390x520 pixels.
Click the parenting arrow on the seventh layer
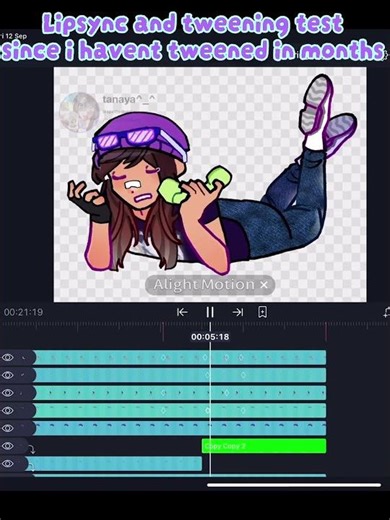pyautogui.click(x=31, y=466)
